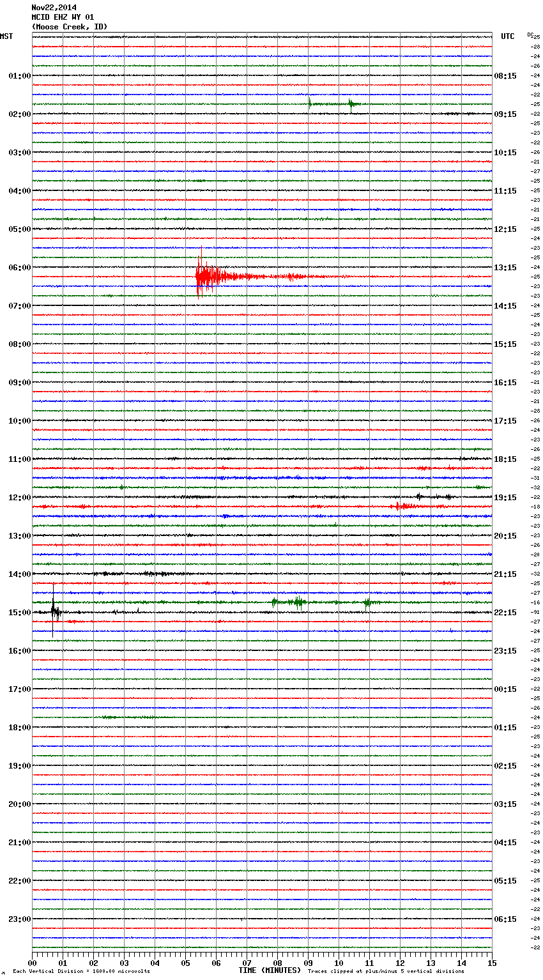Click the TIME (MINUTES) axis title
The width and height of the screenshot is (543, 980).
click(x=270, y=970)
